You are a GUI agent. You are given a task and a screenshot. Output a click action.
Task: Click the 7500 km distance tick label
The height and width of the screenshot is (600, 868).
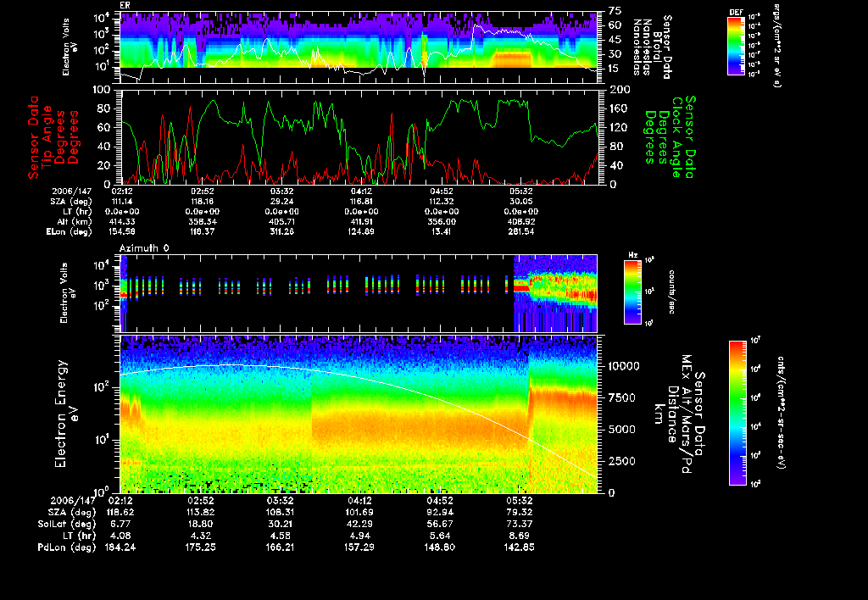click(x=622, y=398)
